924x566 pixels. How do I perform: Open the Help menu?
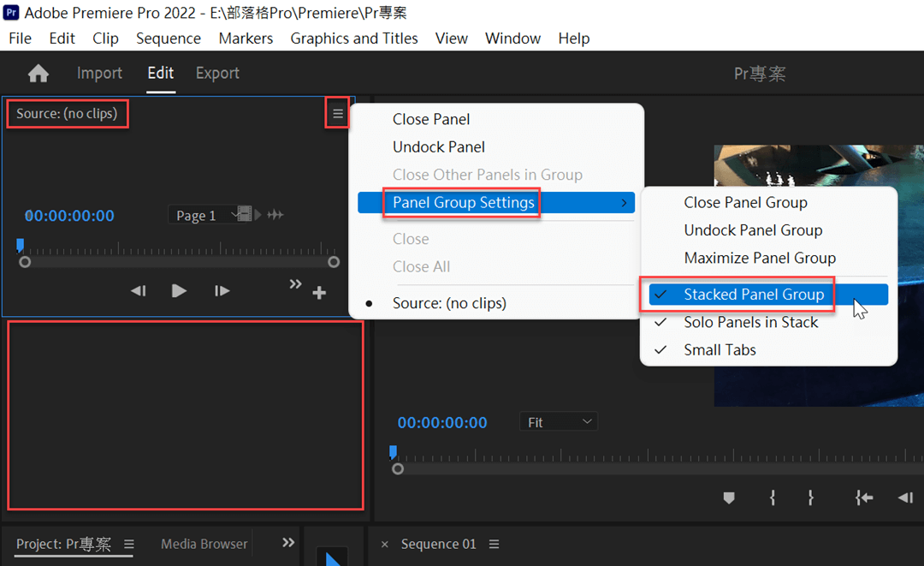tap(574, 39)
